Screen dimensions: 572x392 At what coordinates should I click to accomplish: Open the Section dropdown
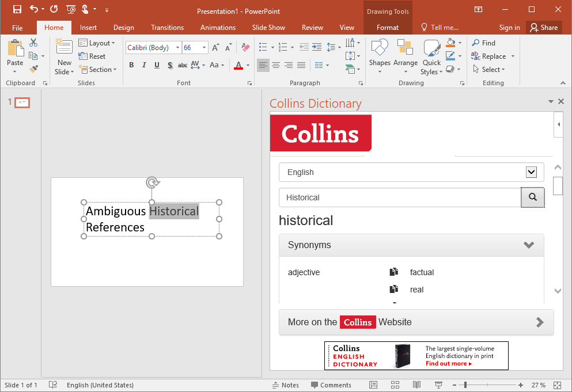point(97,69)
